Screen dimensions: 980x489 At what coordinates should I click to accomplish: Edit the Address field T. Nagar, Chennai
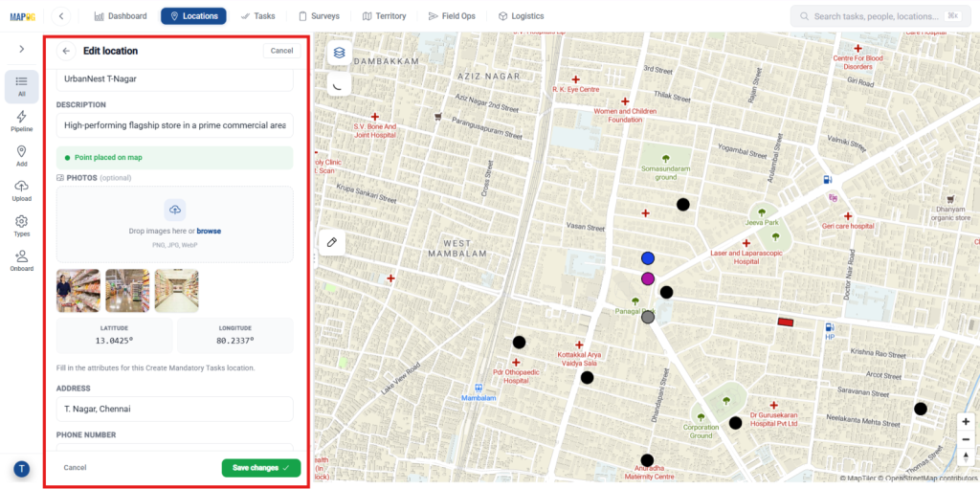pos(174,409)
